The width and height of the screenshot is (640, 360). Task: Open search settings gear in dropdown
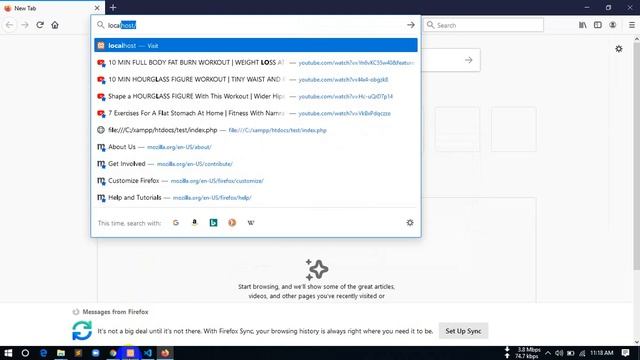click(x=410, y=222)
